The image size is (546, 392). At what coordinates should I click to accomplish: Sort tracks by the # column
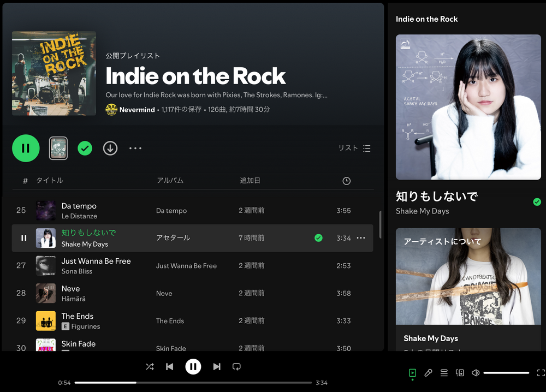point(25,181)
